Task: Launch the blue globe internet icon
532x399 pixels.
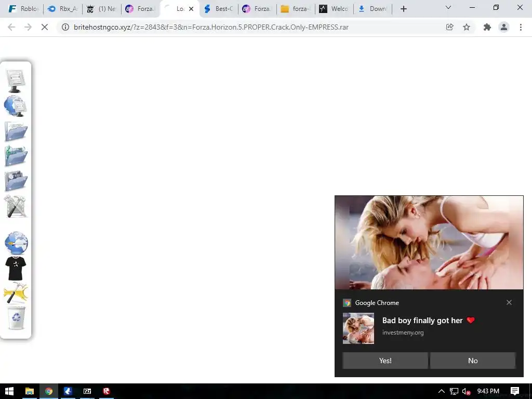Action: pos(16,243)
